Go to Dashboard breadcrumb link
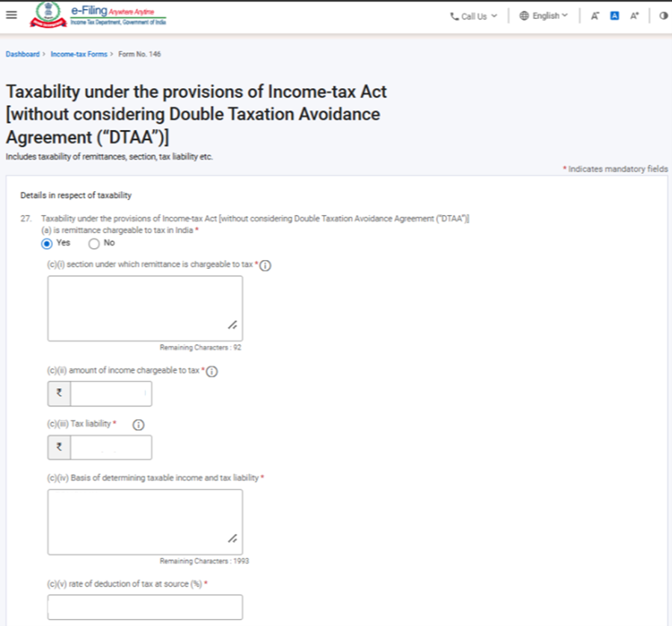 (22, 55)
